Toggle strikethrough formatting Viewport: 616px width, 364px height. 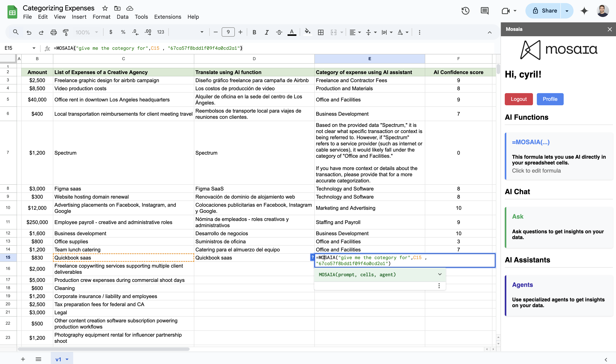pyautogui.click(x=279, y=32)
